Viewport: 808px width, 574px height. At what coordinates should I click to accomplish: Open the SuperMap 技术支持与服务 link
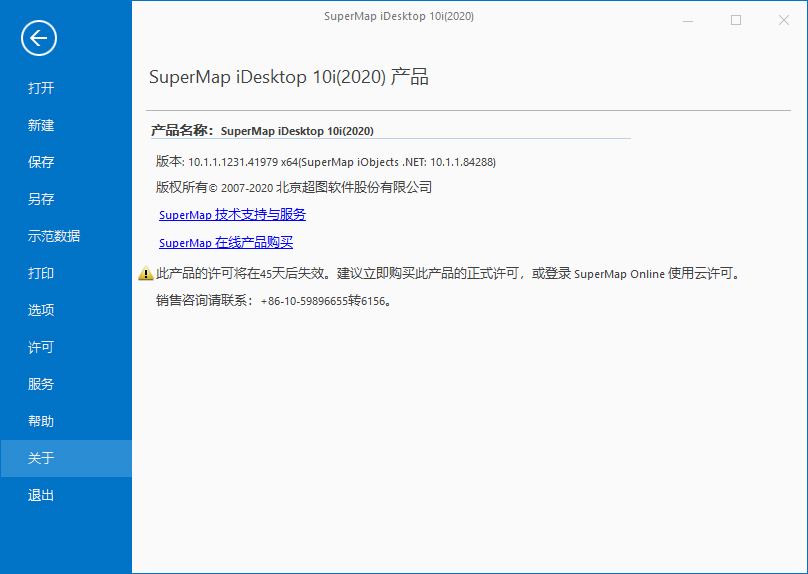coord(232,215)
